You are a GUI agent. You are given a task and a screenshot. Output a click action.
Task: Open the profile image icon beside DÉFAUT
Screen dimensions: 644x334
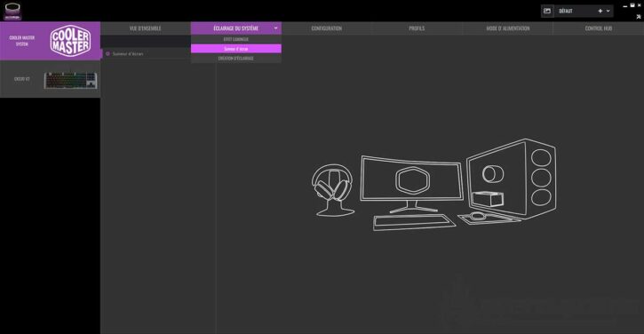[x=547, y=11]
